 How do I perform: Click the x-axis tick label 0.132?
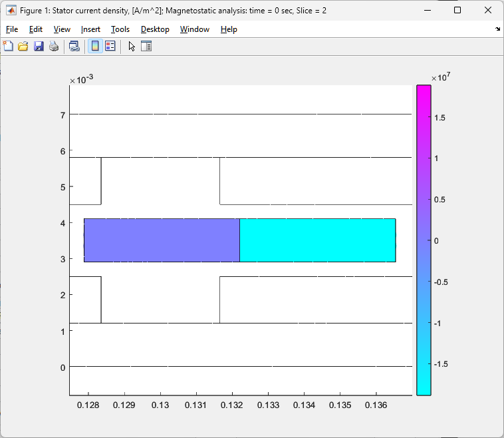tap(232, 405)
